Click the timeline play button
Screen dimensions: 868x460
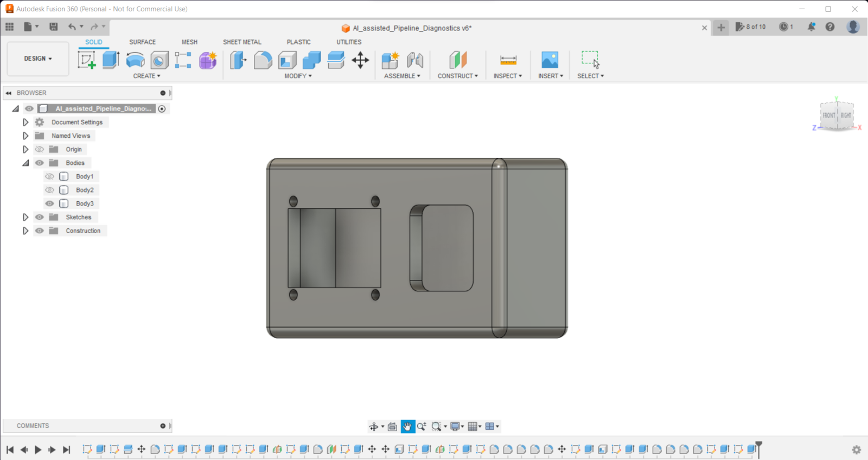38,450
